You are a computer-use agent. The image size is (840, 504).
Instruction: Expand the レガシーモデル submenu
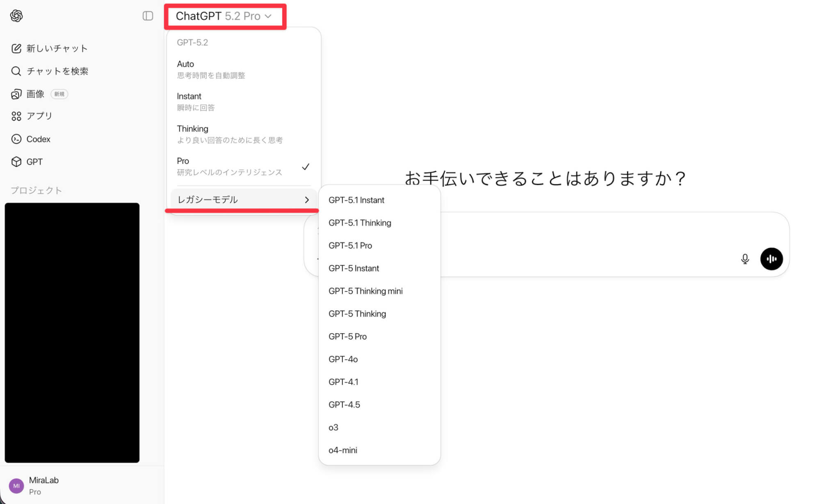(243, 200)
